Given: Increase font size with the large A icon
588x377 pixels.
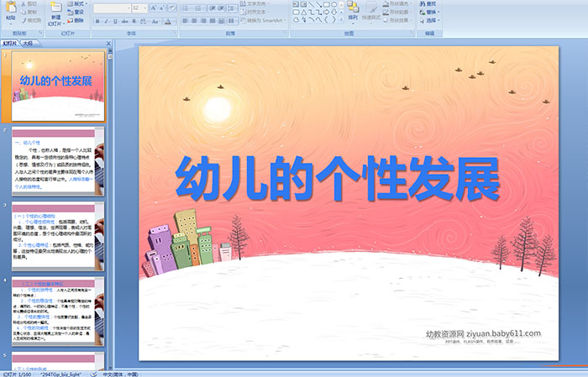Looking at the screenshot, I should click(154, 8).
